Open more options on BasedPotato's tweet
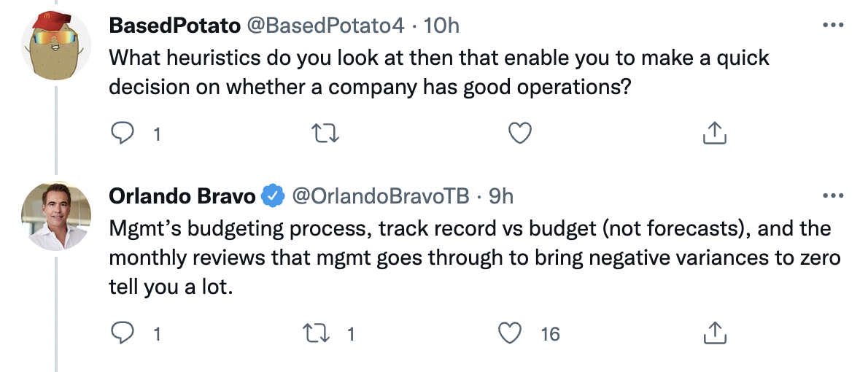 [833, 25]
